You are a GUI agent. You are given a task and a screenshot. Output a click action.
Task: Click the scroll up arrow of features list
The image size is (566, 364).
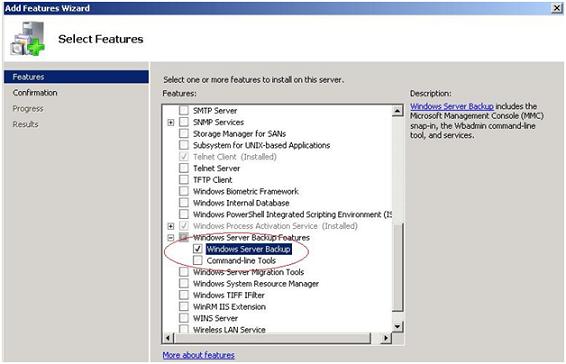[x=397, y=111]
